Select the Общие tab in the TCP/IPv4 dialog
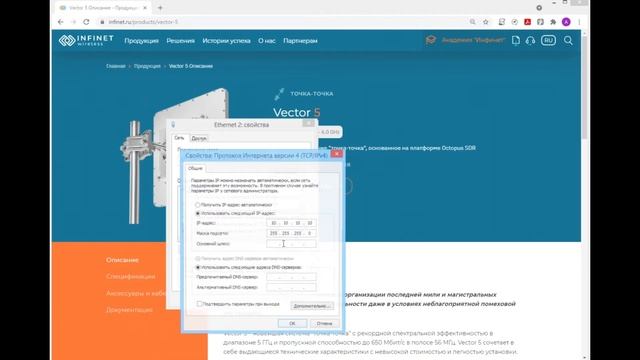This screenshot has height=360, width=640. (x=195, y=168)
